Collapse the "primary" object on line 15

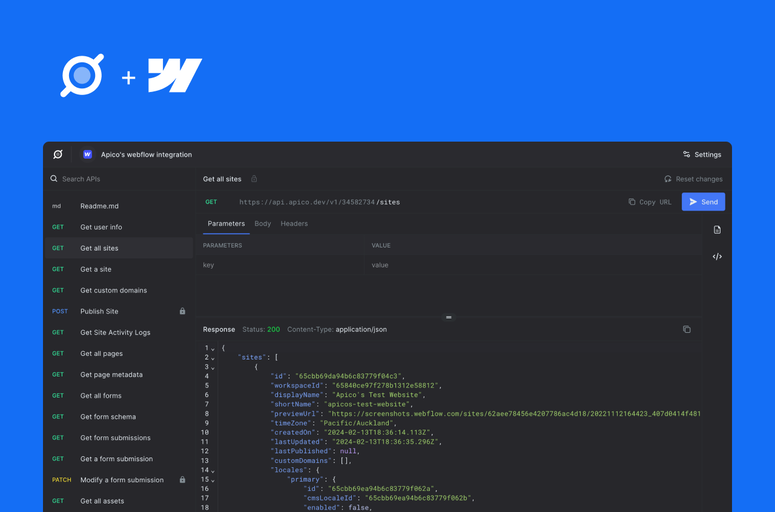click(213, 480)
